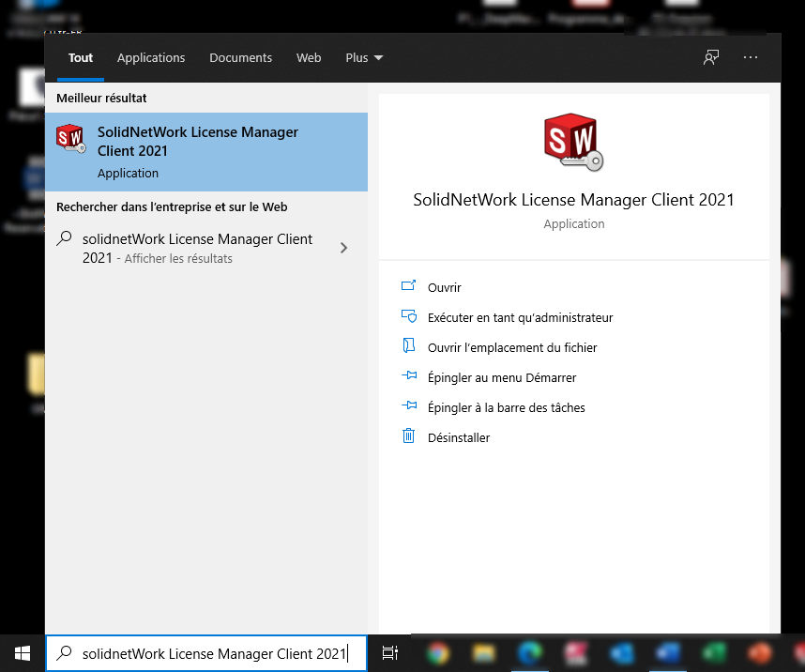Switch to the Documents tab
This screenshot has width=805, height=672.
click(x=241, y=57)
